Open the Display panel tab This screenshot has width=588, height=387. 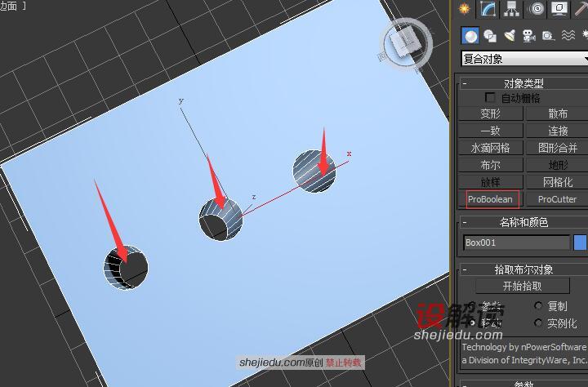pyautogui.click(x=559, y=9)
